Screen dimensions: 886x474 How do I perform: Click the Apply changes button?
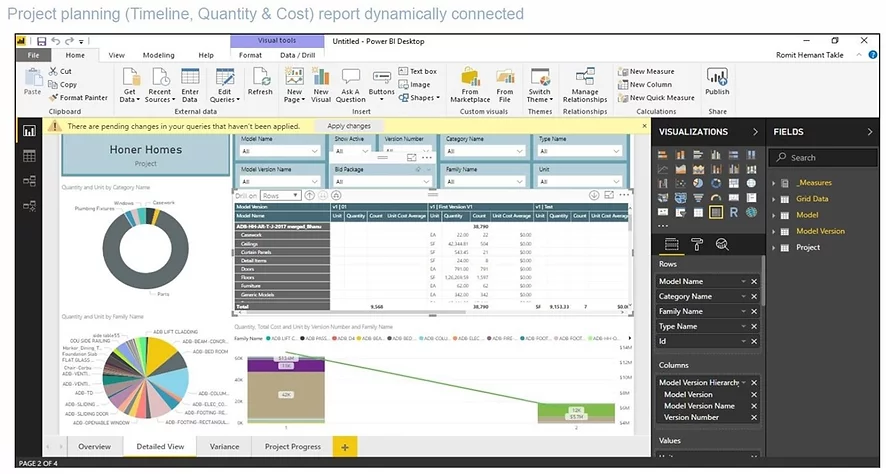[x=349, y=126]
